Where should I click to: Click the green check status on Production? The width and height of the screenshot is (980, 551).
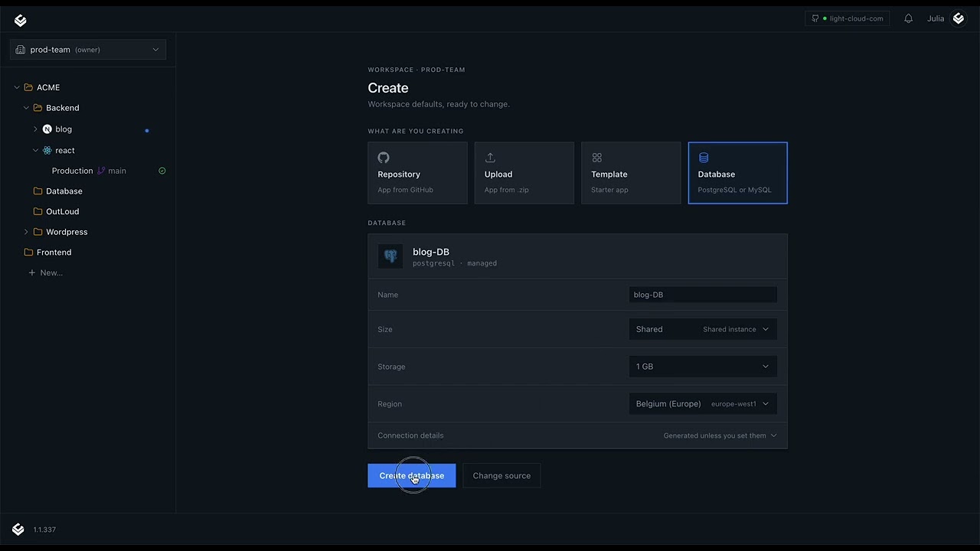click(x=162, y=171)
